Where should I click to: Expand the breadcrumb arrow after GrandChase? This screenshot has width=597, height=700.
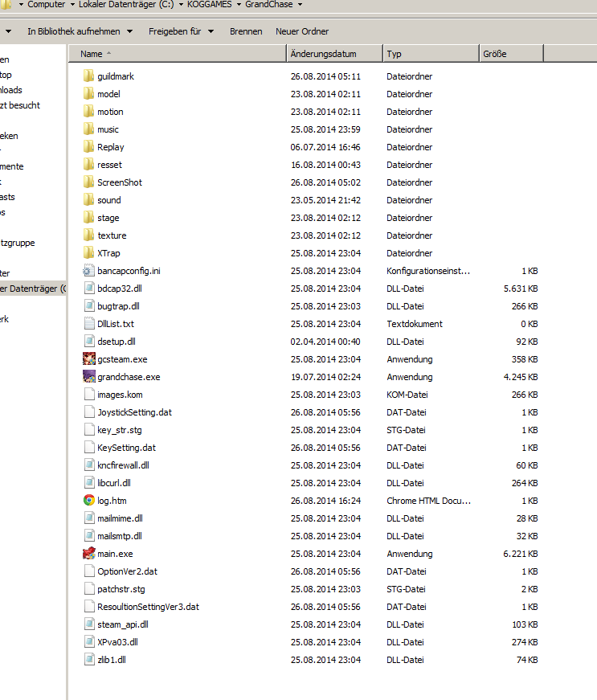300,5
